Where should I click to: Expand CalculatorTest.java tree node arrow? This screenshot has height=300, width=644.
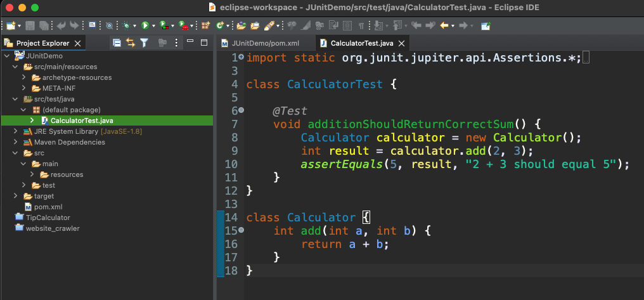pos(32,121)
